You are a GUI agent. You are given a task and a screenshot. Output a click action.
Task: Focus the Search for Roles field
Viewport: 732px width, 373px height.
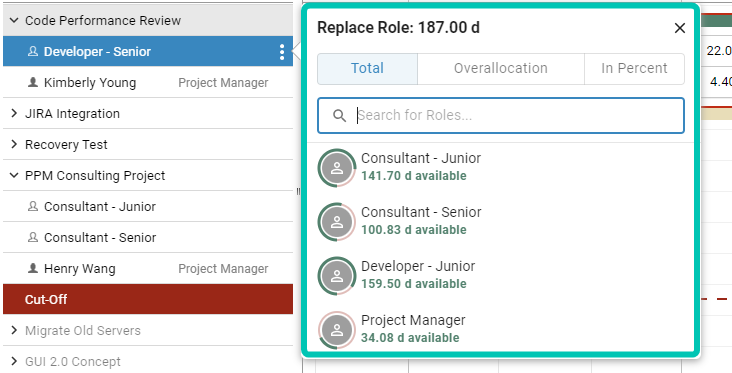[x=501, y=115]
